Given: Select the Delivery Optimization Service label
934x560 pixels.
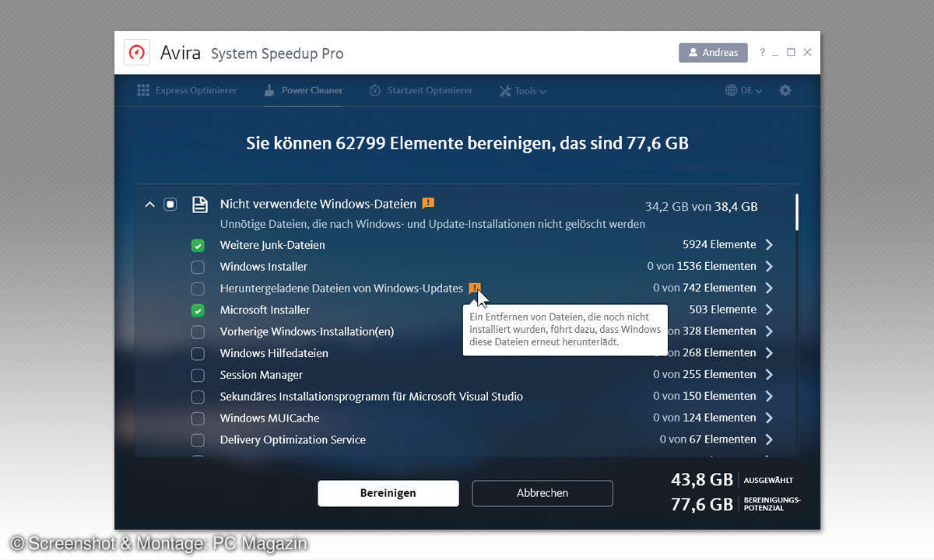Looking at the screenshot, I should click(x=293, y=440).
